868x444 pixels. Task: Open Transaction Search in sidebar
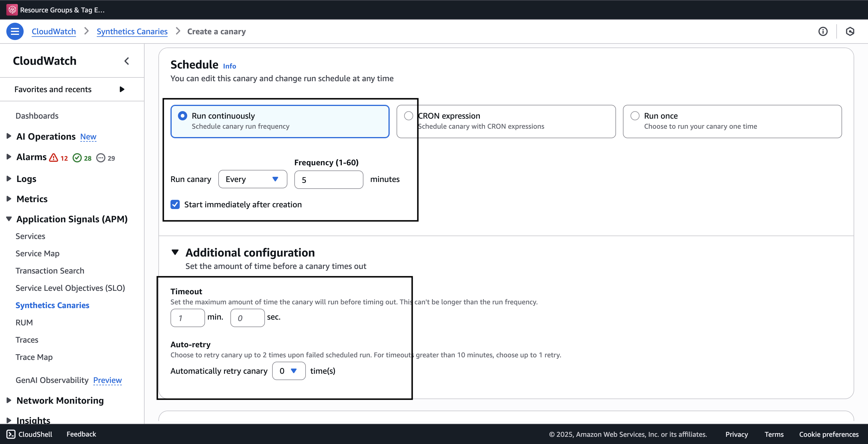coord(50,270)
